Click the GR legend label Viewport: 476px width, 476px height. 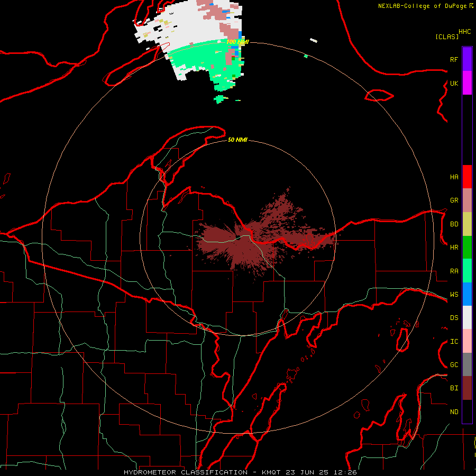click(x=454, y=200)
